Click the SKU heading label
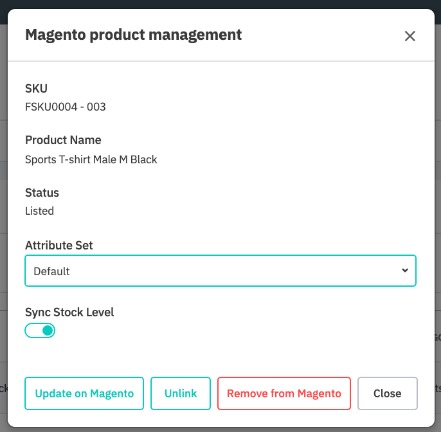The height and width of the screenshot is (432, 441). [x=36, y=88]
